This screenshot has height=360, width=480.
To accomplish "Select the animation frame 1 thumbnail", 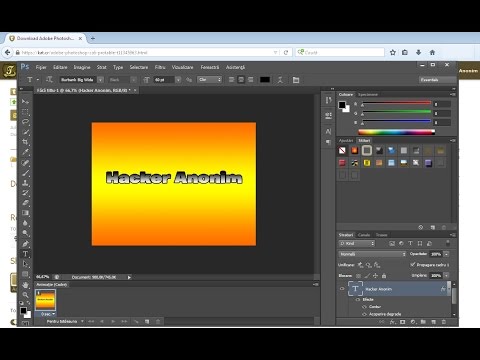I will coord(45,300).
